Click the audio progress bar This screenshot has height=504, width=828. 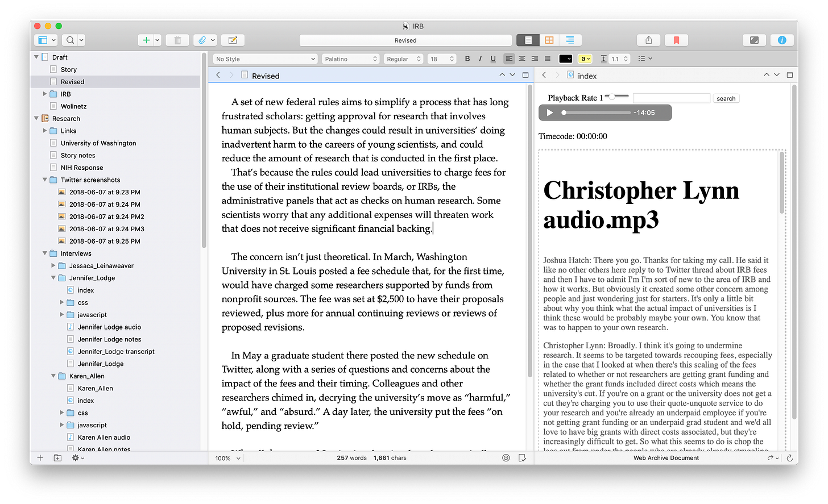coord(595,113)
